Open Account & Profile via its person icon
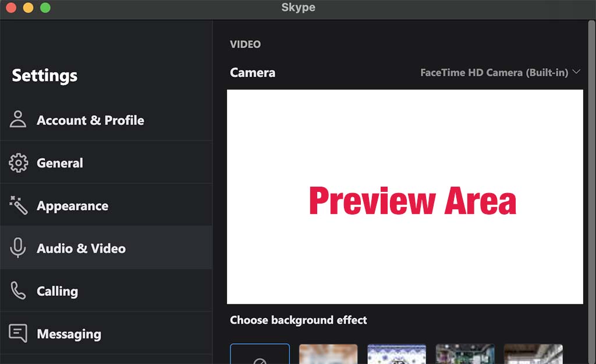 pos(18,119)
